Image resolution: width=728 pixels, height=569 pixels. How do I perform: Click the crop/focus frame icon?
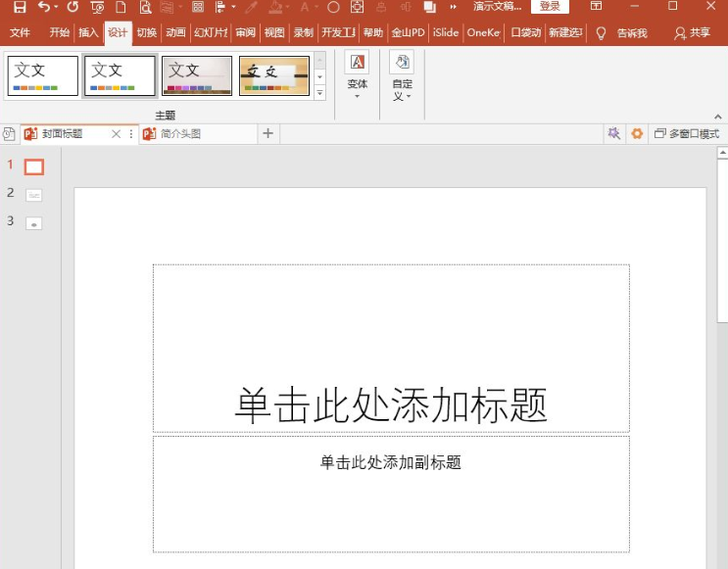tap(357, 7)
